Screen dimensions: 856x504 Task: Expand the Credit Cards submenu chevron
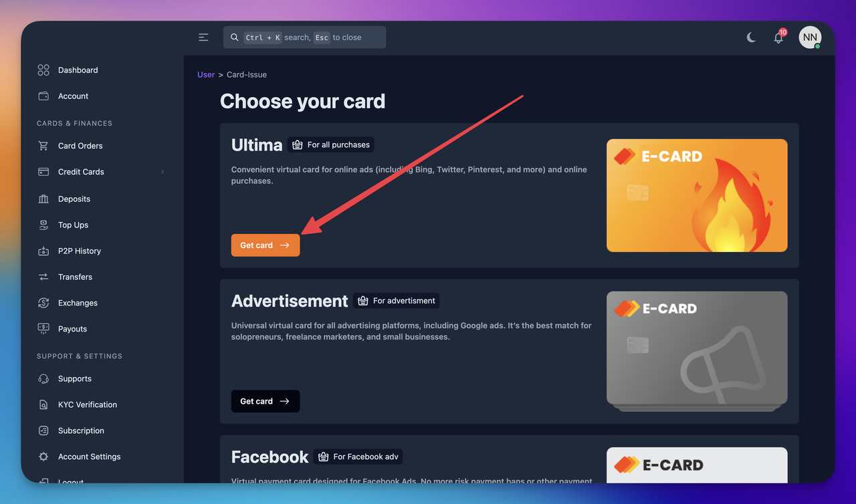tap(163, 172)
